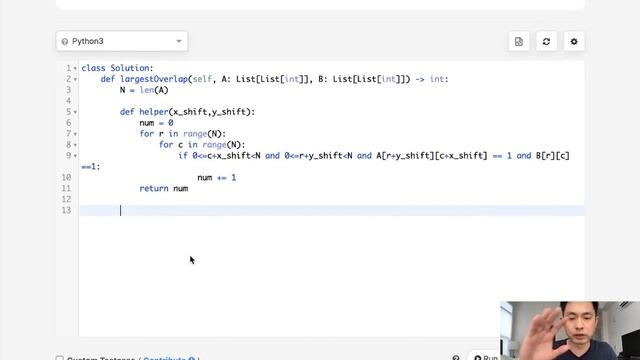Collapse the 'for c in range' fold arrow on line 8
640x360 pixels.
click(x=75, y=145)
